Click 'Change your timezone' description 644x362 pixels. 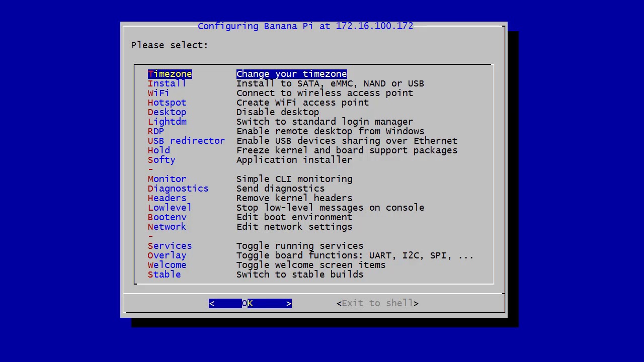point(292,74)
